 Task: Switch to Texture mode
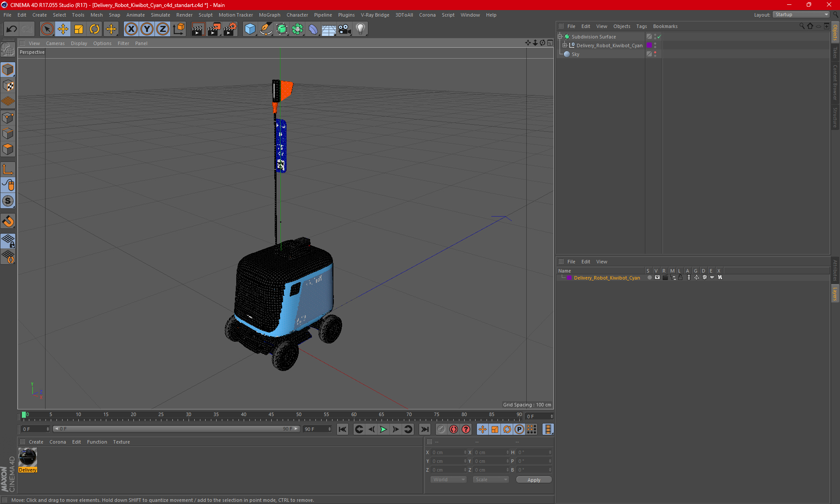click(8, 85)
